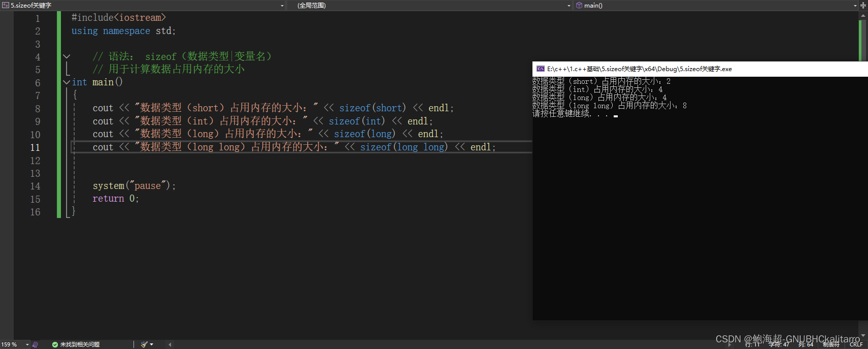Click line number 11 in the gutter

click(35, 147)
